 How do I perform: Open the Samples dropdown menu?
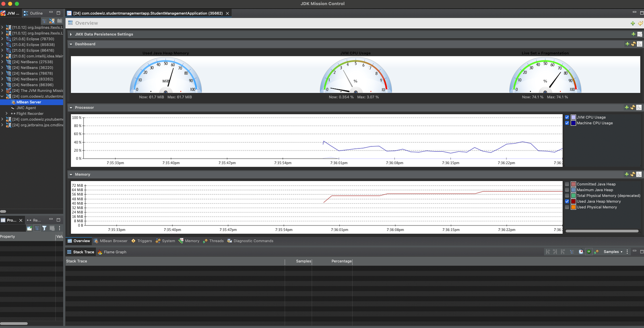click(613, 252)
